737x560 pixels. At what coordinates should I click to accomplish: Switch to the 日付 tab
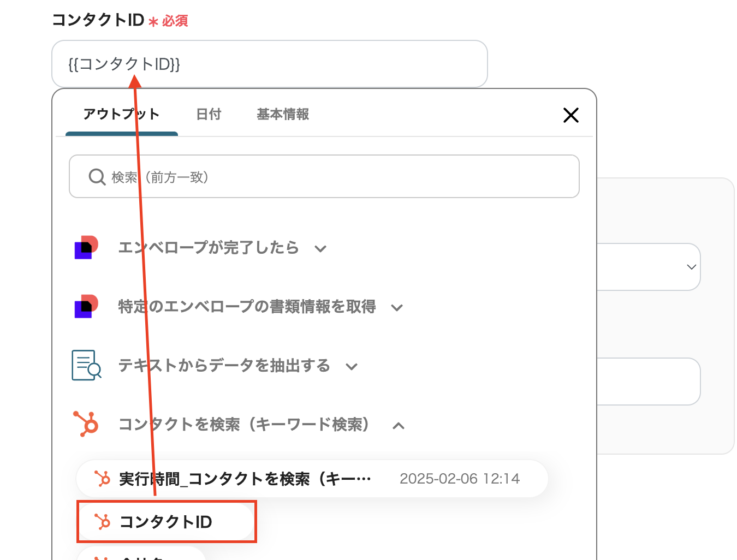pos(209,115)
